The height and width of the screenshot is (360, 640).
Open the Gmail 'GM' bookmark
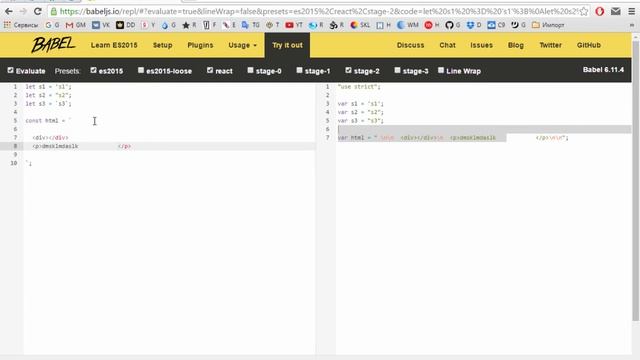[x=76, y=25]
